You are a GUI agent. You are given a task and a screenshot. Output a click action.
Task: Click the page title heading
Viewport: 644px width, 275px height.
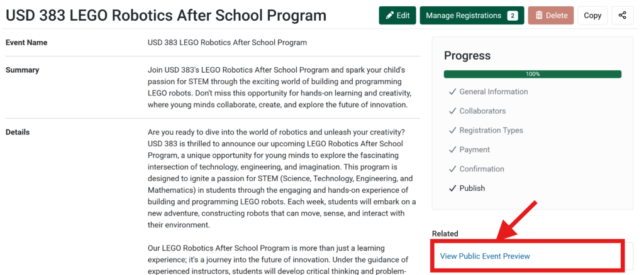click(x=166, y=15)
